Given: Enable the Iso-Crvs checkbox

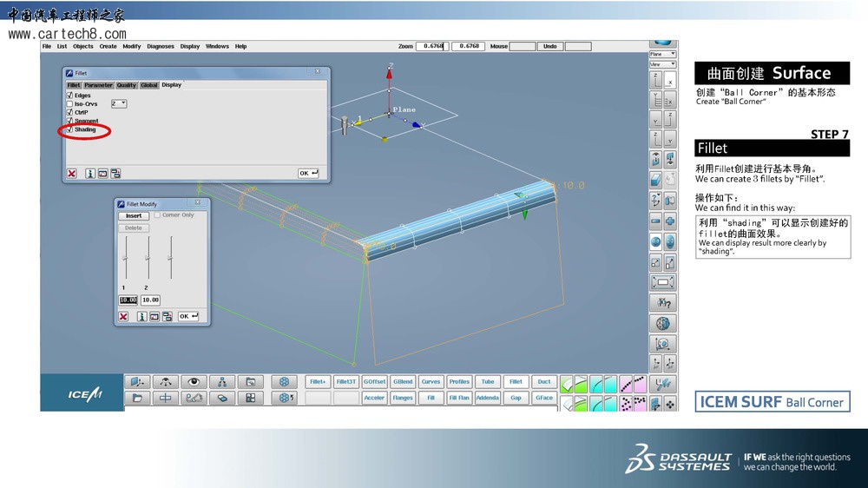Looking at the screenshot, I should click(x=69, y=103).
